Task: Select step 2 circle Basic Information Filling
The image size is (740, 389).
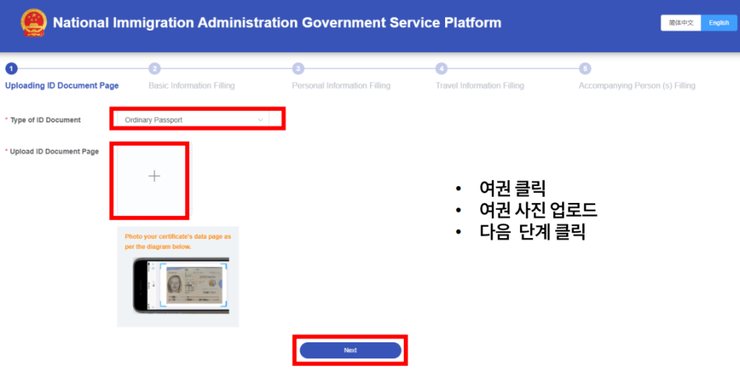Action: tap(155, 68)
